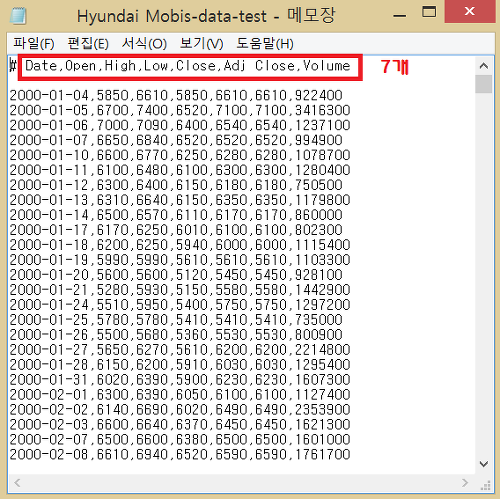Open the 파일(F) menu
Viewport: 500px width, 499px height.
[x=34, y=43]
